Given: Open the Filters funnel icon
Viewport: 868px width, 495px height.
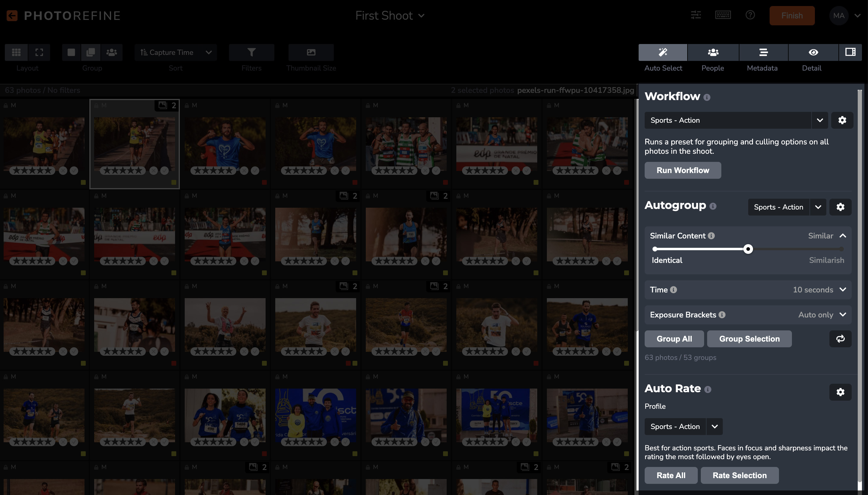Looking at the screenshot, I should pos(251,52).
